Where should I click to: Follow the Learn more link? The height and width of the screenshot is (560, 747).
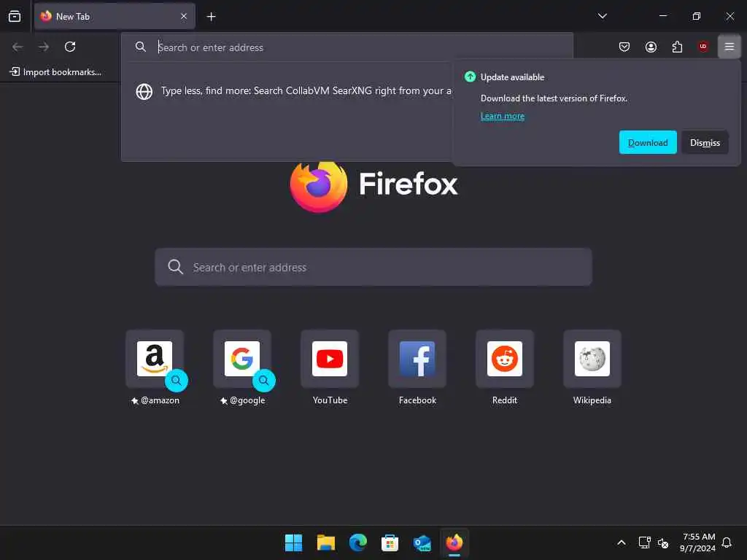point(502,116)
